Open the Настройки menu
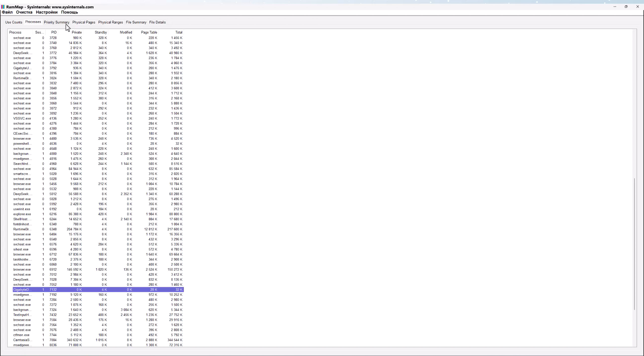Image resolution: width=644 pixels, height=356 pixels. [x=47, y=12]
